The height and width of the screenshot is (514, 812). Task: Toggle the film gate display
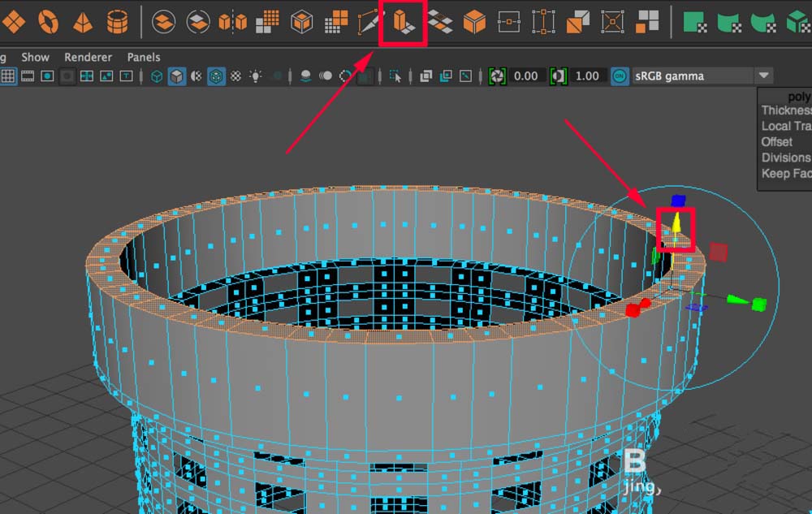click(28, 76)
